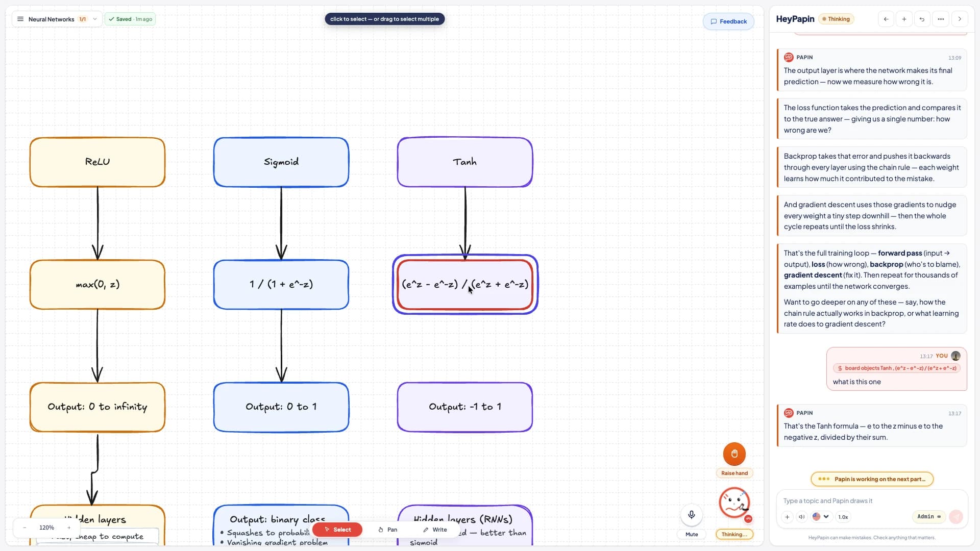Expand the Neural Networks board dropdown chevron
The image size is (980, 551).
[95, 19]
